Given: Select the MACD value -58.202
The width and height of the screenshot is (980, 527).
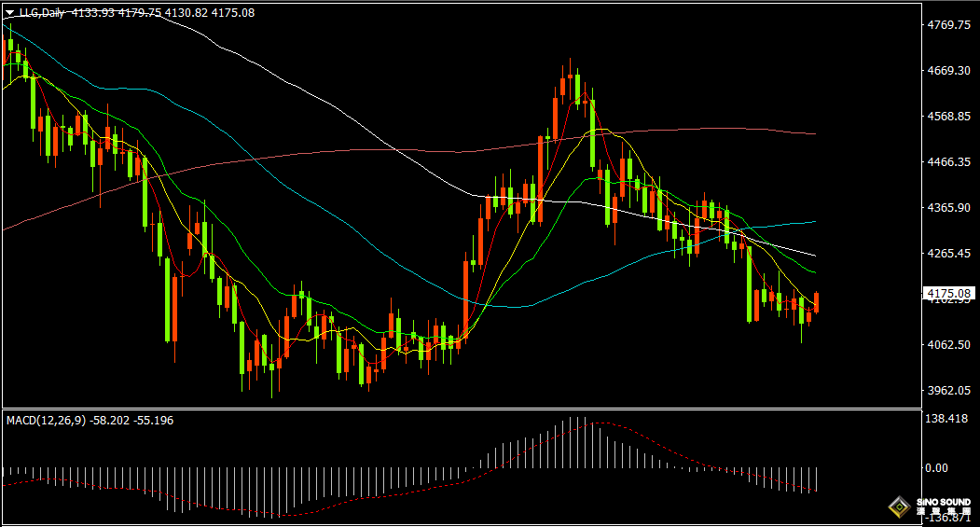Looking at the screenshot, I should click(110, 421).
